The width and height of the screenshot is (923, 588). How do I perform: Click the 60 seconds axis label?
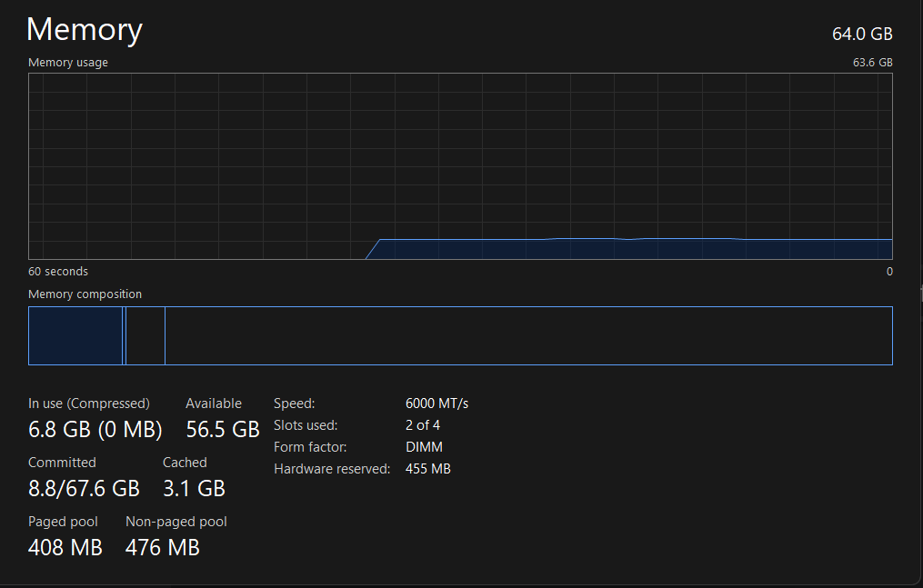click(x=58, y=272)
